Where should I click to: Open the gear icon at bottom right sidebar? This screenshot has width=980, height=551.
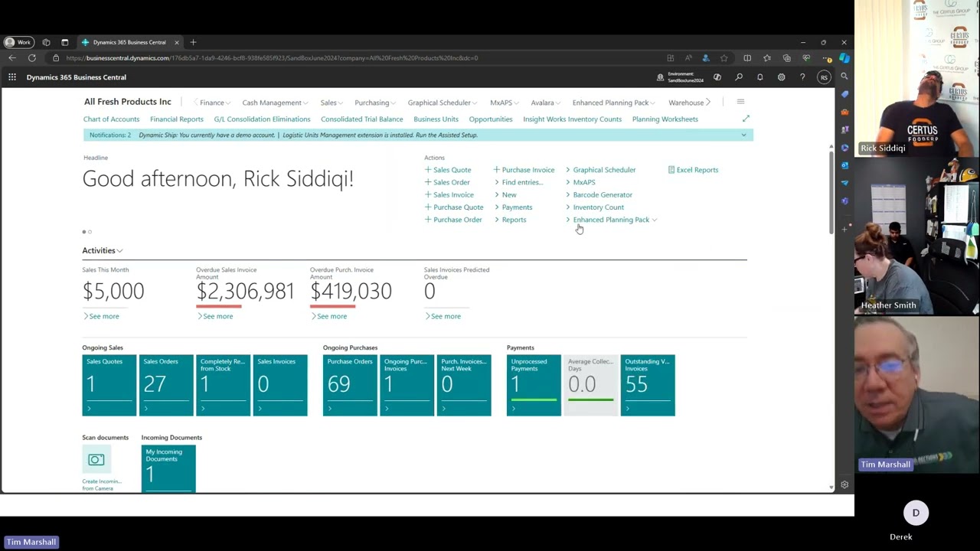844,484
